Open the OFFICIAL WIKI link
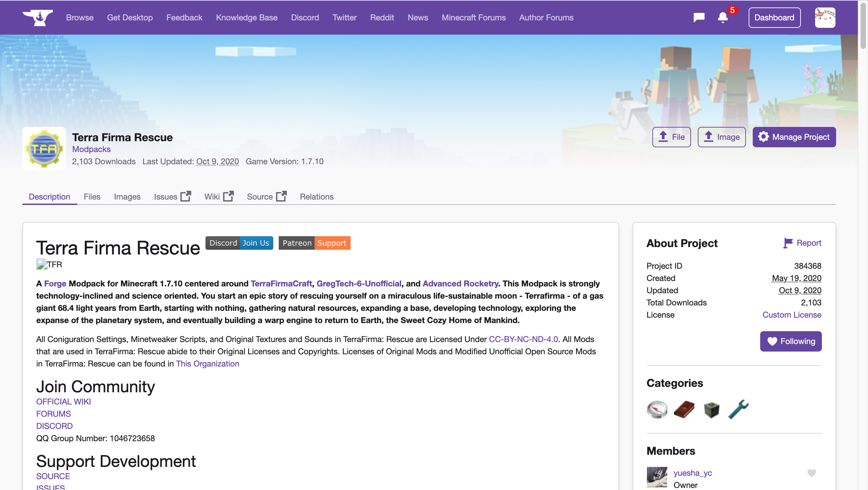868x490 pixels. [63, 402]
